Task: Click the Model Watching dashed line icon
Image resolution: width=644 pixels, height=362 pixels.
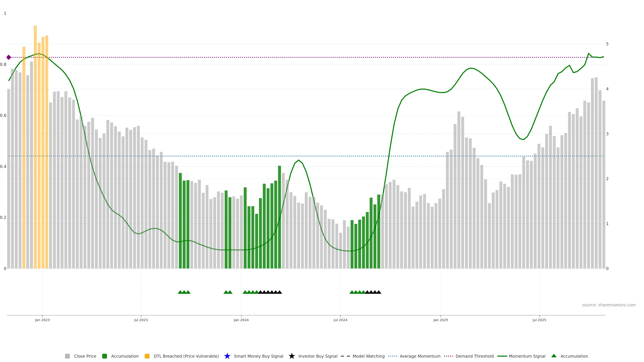Action: click(345, 356)
